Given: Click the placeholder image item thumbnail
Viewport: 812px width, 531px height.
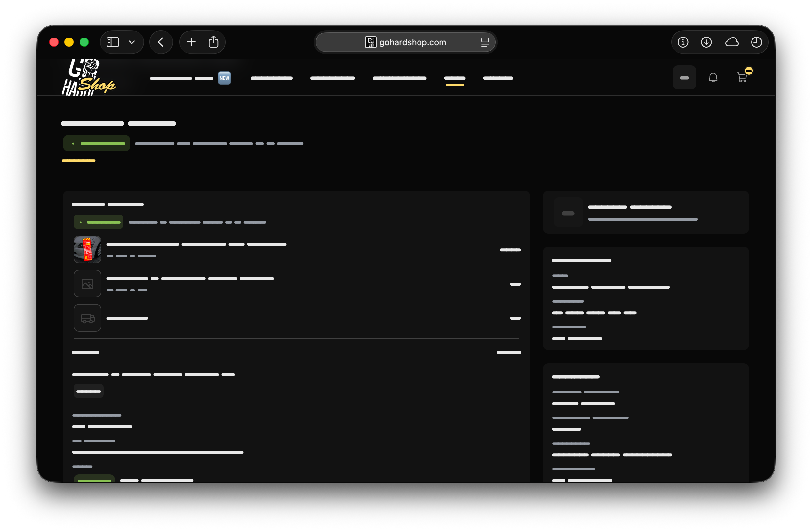Looking at the screenshot, I should tap(87, 284).
